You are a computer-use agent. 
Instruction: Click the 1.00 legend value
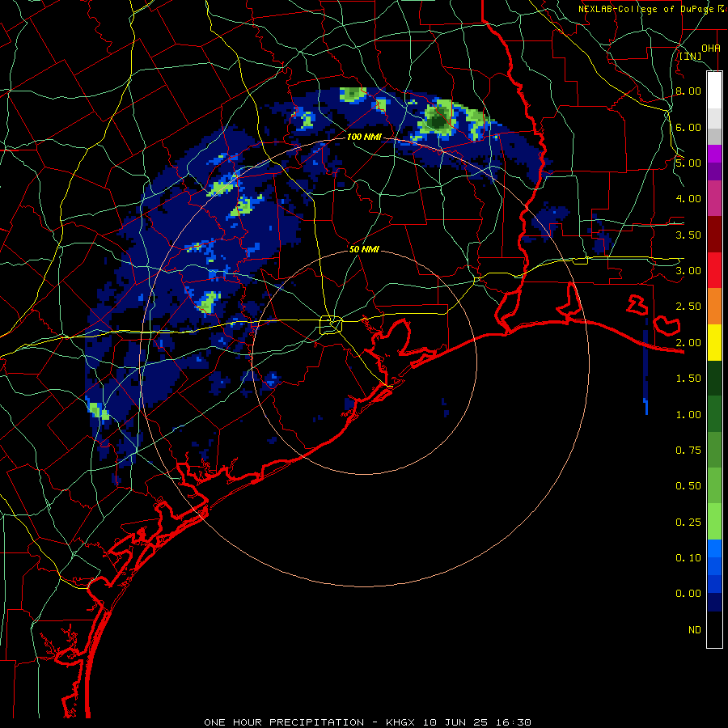click(688, 415)
